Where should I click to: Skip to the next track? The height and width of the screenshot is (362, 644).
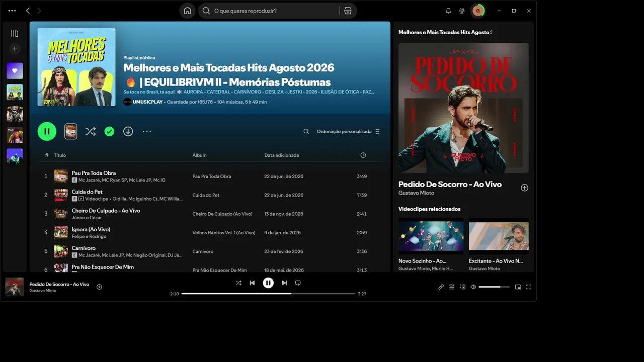click(x=284, y=283)
